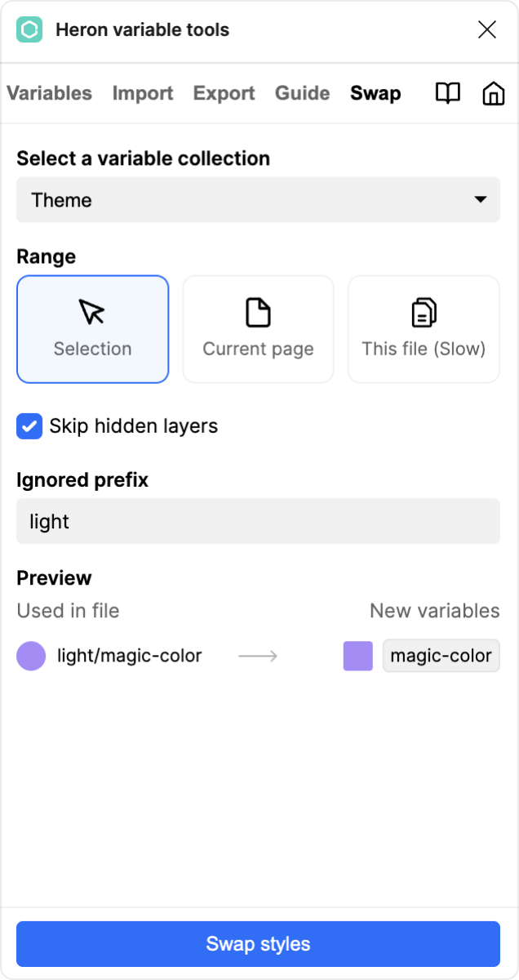Click the dropdown arrow beside Theme
Viewport: 519px width, 980px height.
click(481, 200)
